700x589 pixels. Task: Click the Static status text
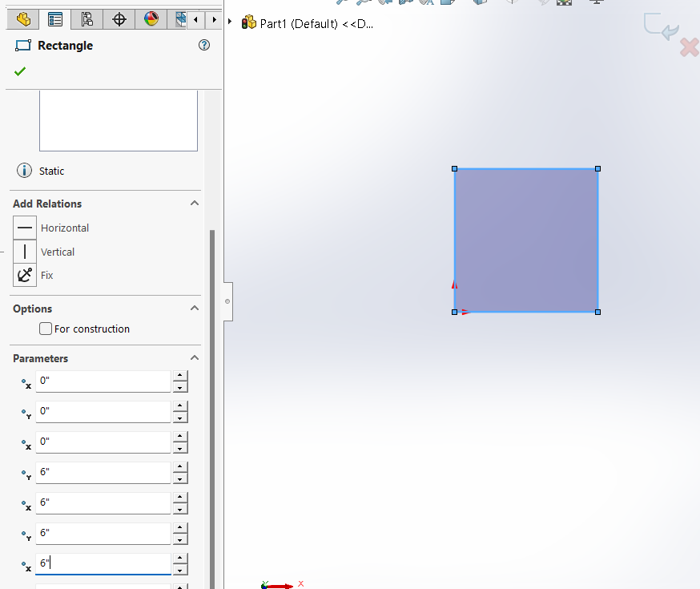pyautogui.click(x=51, y=171)
